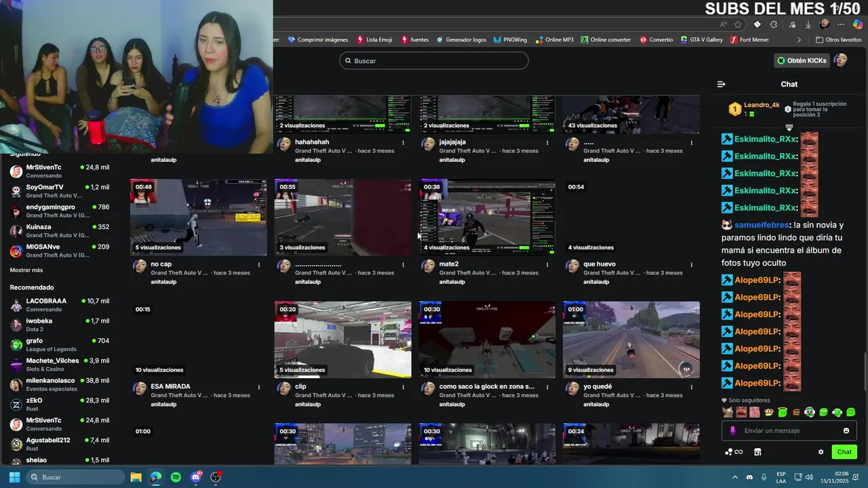Viewport: 868px width, 488px height.
Task: Pick the cat emote in the quick emote bar
Action: point(728,412)
